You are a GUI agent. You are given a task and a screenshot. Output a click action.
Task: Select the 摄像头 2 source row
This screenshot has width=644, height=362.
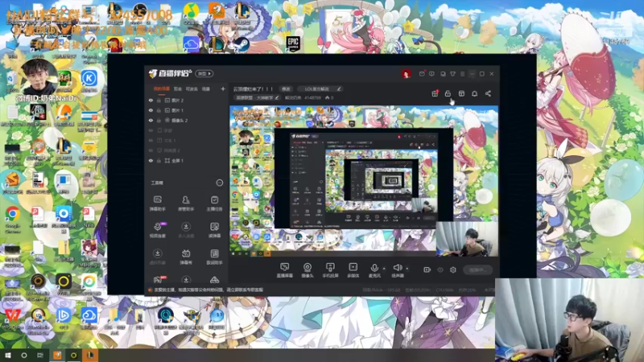point(187,120)
